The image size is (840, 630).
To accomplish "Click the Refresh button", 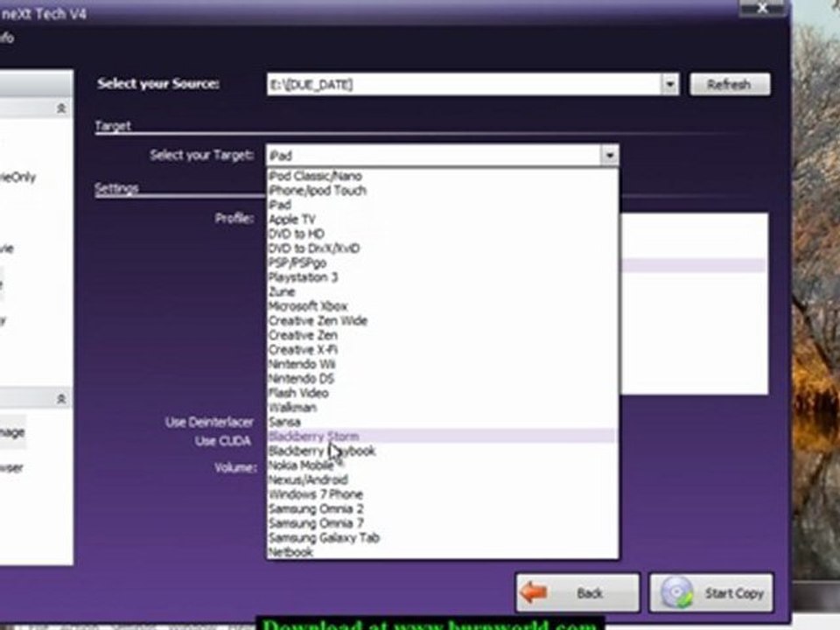I will click(730, 84).
